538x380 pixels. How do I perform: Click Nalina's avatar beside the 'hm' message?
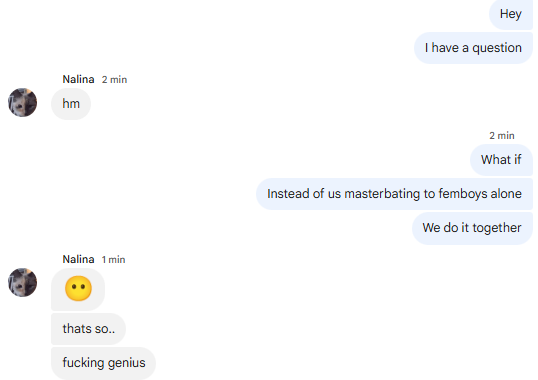coord(23,103)
